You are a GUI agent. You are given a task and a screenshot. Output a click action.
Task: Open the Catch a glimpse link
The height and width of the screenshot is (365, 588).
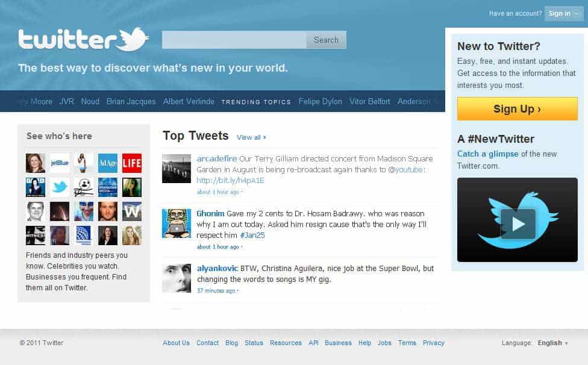(x=487, y=154)
